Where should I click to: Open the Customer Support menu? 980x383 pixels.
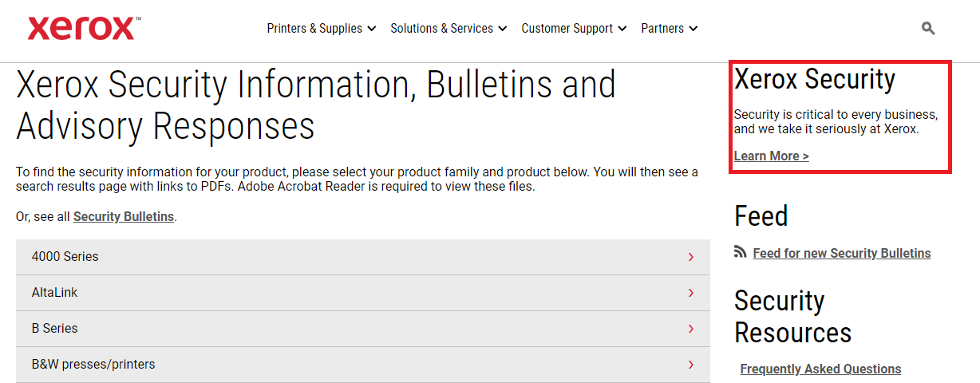[x=574, y=28]
